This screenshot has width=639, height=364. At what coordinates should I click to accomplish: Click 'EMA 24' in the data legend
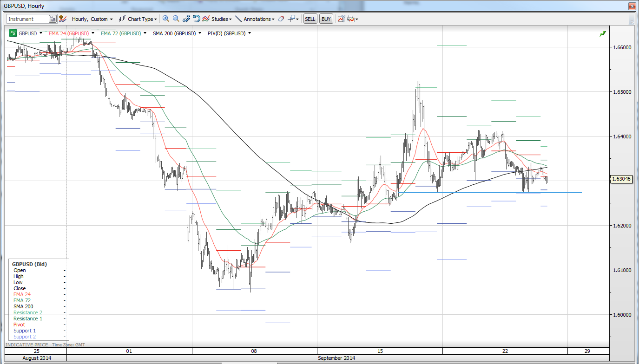[22, 294]
